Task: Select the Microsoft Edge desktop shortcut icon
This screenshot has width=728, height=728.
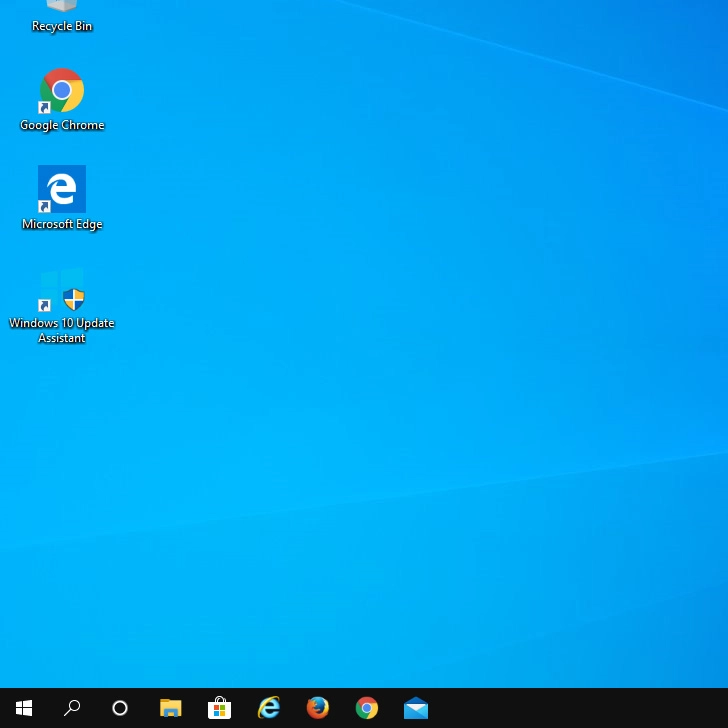Action: pos(62,189)
